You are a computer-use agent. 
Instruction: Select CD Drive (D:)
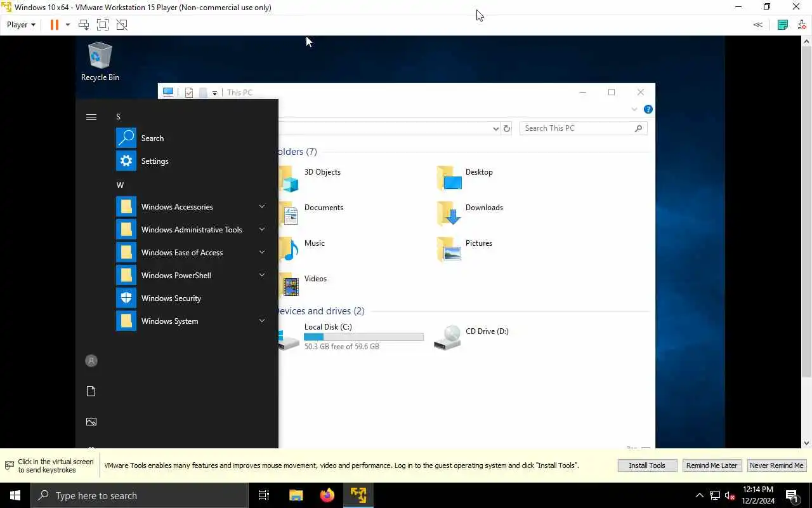pos(472,337)
